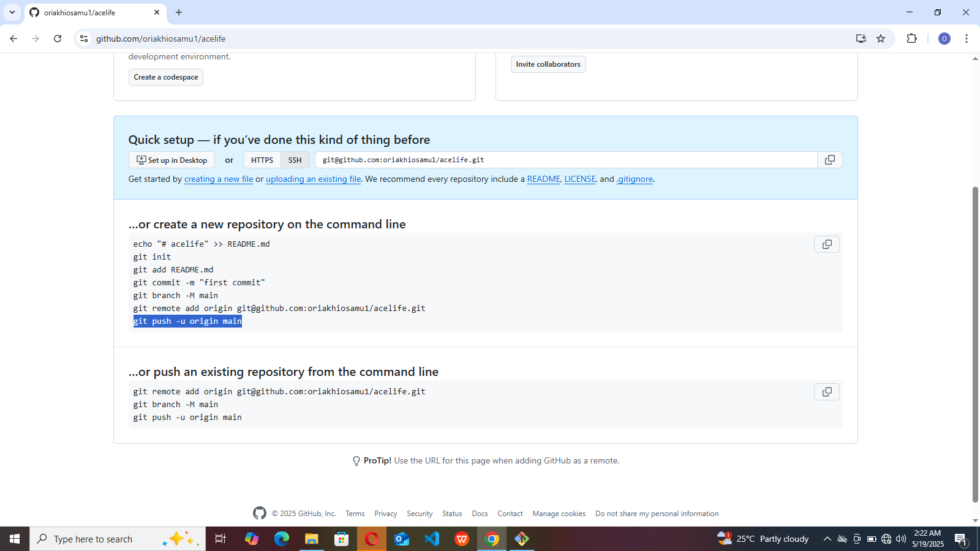Screen dimensions: 980x551
Task: Open the Contact footer link
Action: 510,514
